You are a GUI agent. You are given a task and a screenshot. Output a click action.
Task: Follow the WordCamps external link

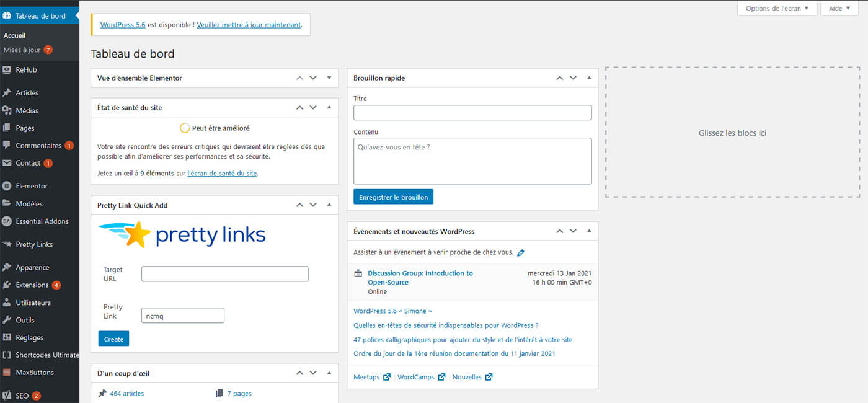(422, 377)
